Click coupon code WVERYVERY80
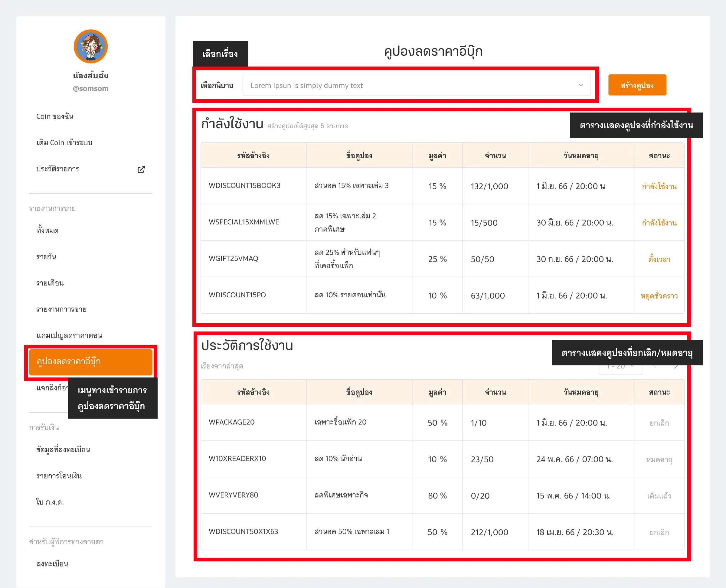The width and height of the screenshot is (726, 588). (234, 495)
